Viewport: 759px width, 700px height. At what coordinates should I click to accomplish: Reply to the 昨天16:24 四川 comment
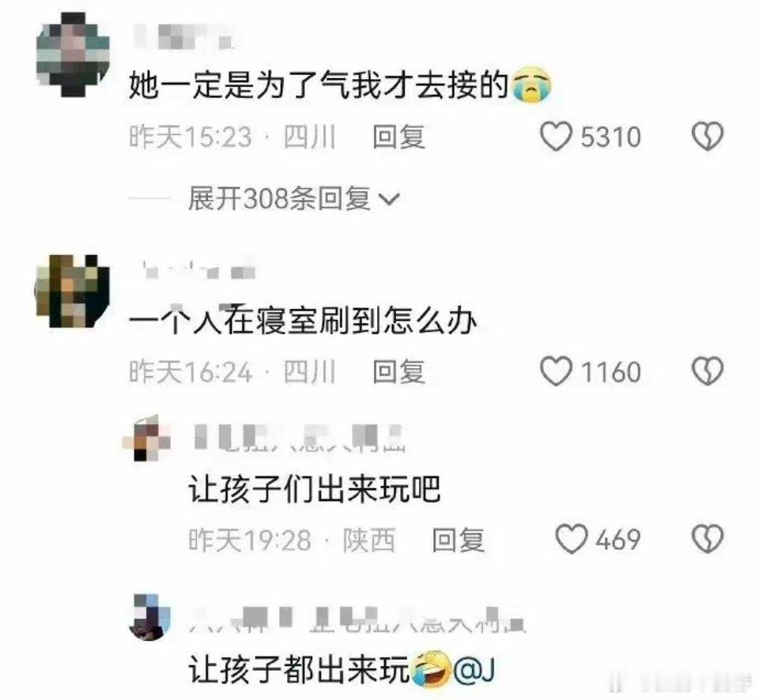(x=398, y=371)
